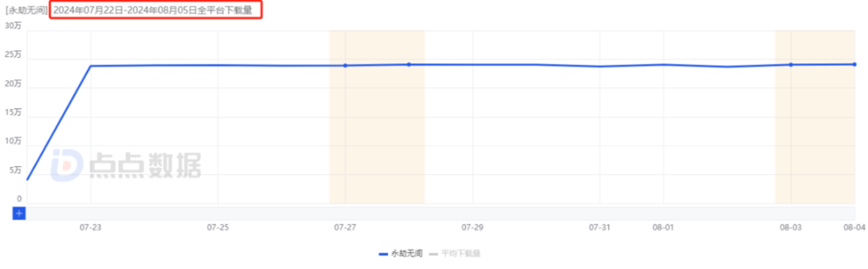Click the 30万 y-axis label
868x269 pixels.
coord(14,26)
